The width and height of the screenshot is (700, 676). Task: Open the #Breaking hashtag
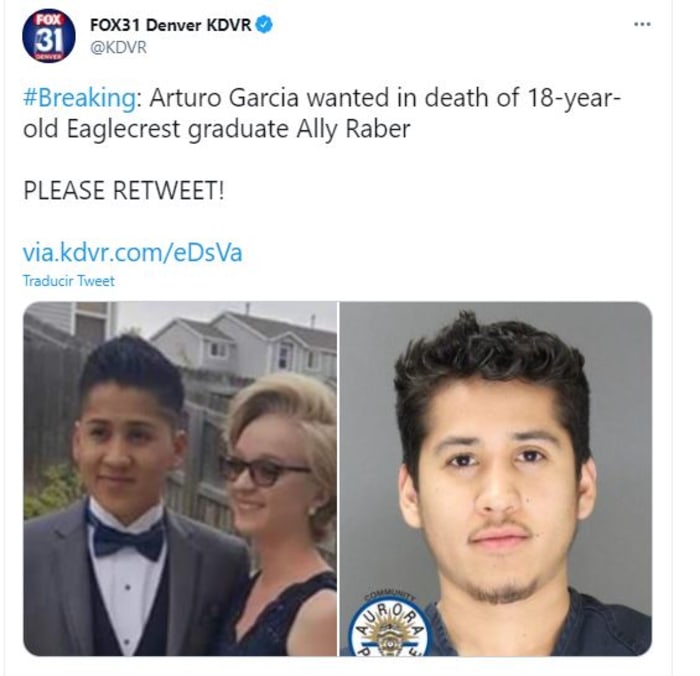point(79,98)
